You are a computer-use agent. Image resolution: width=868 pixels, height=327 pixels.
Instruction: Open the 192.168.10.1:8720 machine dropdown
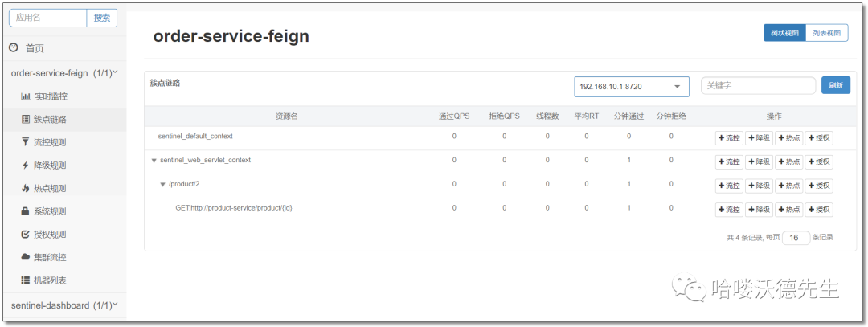[631, 86]
